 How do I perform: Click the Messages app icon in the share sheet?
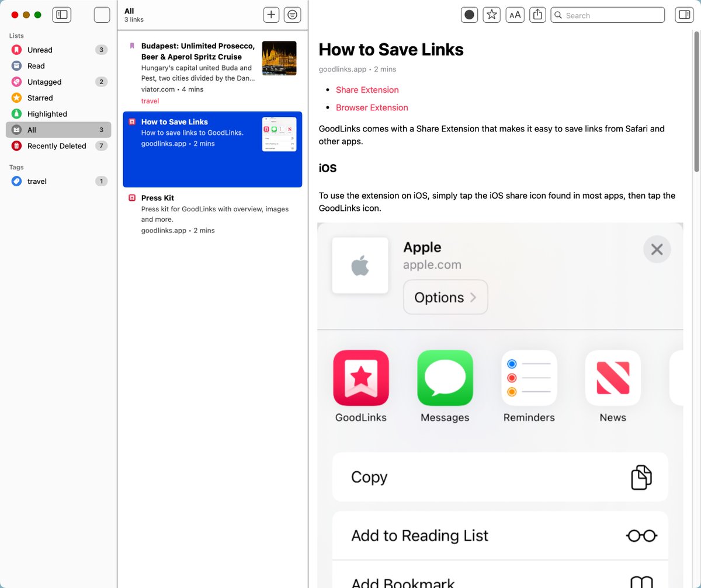pyautogui.click(x=445, y=378)
